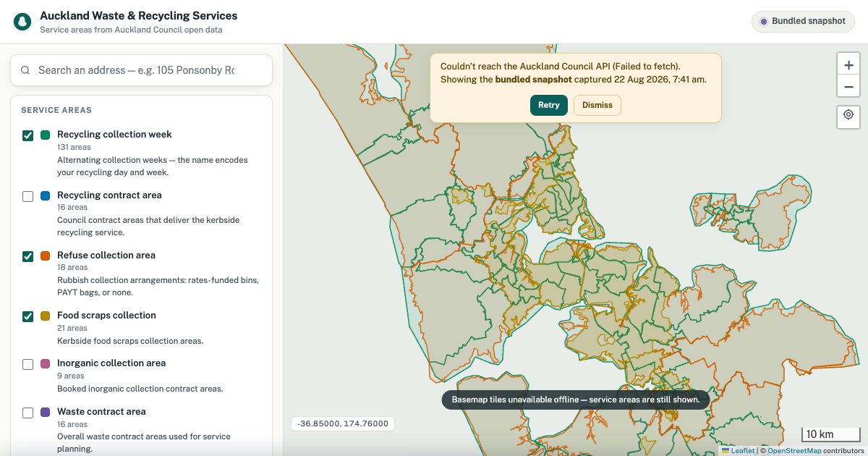Click blue swatch for Recycling contract area
The height and width of the screenshot is (456, 868).
(45, 195)
